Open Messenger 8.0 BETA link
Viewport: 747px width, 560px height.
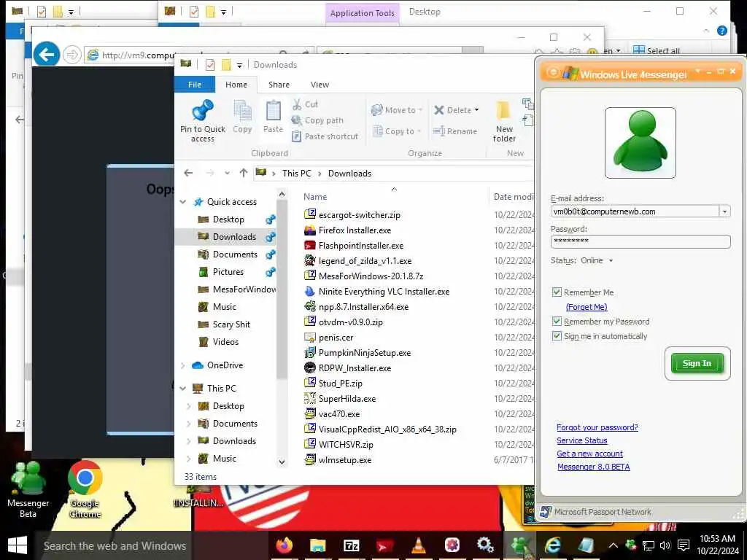pyautogui.click(x=594, y=467)
